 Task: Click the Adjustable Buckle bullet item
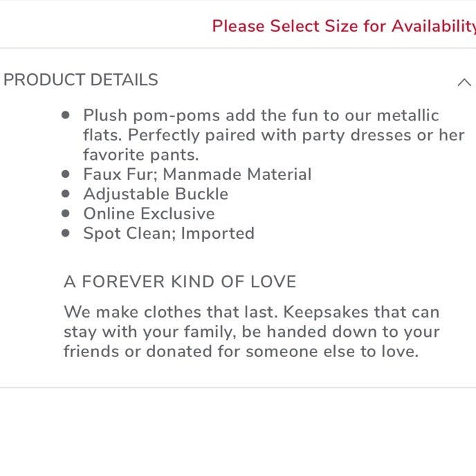[x=156, y=194]
